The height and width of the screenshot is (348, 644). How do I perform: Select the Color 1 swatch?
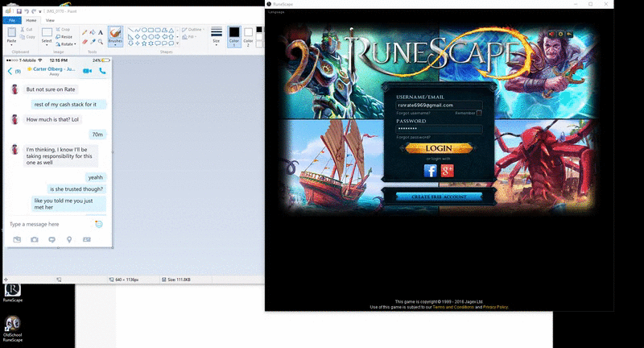tap(234, 36)
